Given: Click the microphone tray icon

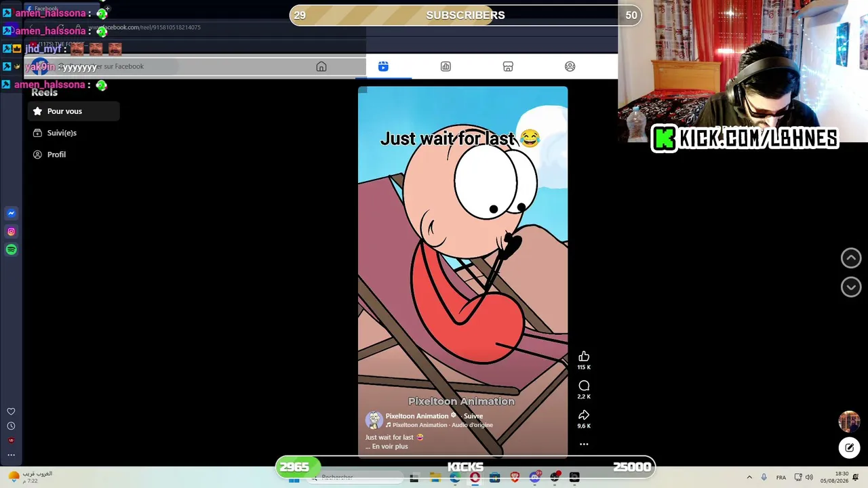Looking at the screenshot, I should pyautogui.click(x=764, y=478).
